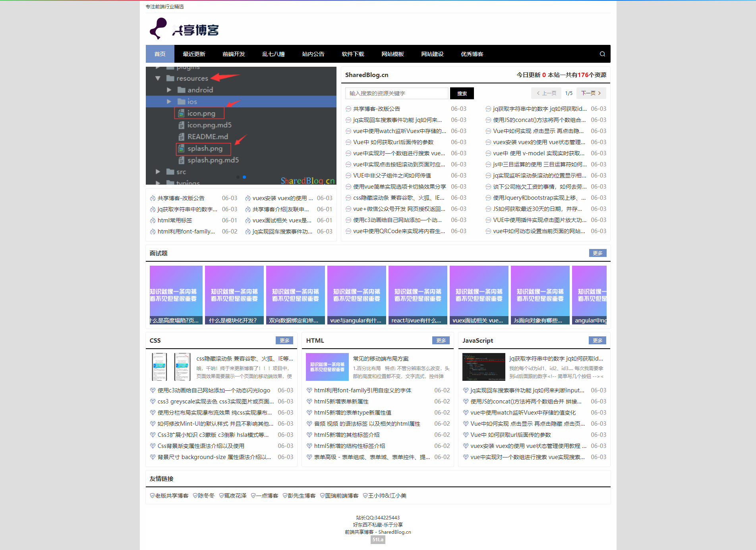Click shield icon beside 一点博客

(x=253, y=496)
